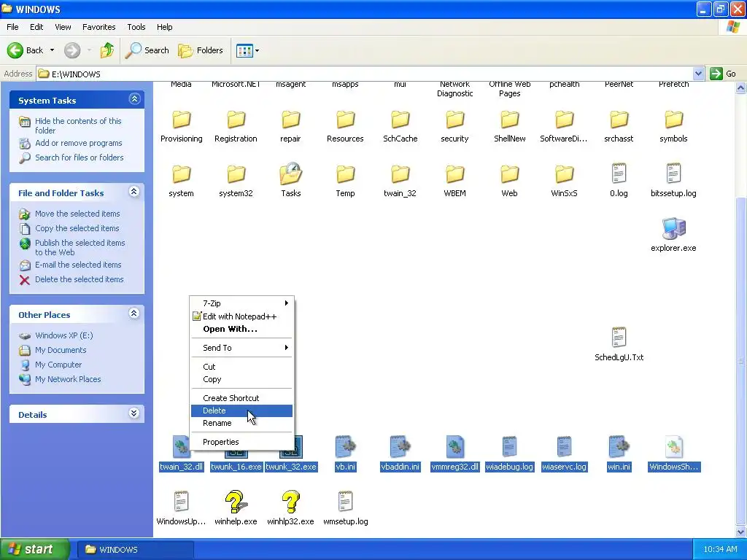Choose Rename in the context menu
The width and height of the screenshot is (747, 560).
(x=241, y=423)
